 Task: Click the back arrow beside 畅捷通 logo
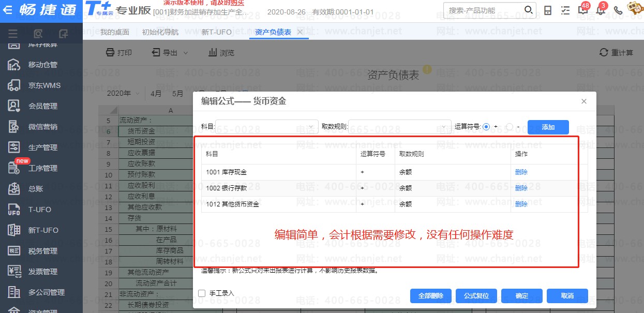pyautogui.click(x=7, y=10)
